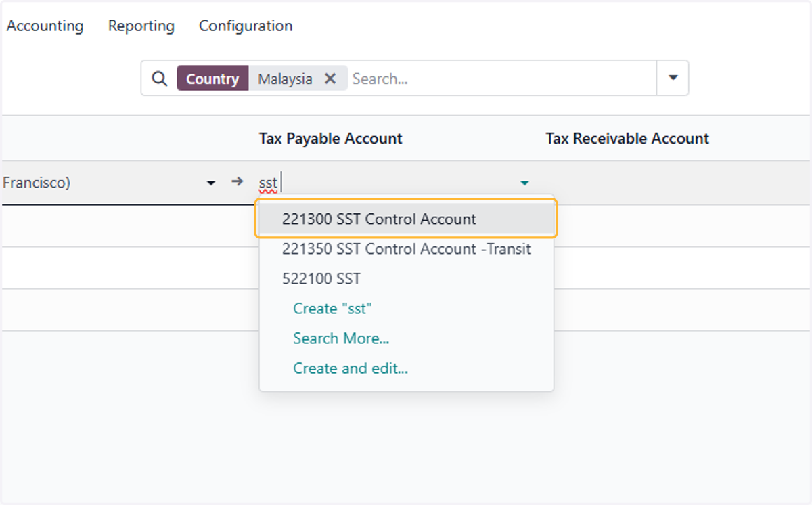The height and width of the screenshot is (505, 812).
Task: Open the Configuration menu
Action: [246, 26]
